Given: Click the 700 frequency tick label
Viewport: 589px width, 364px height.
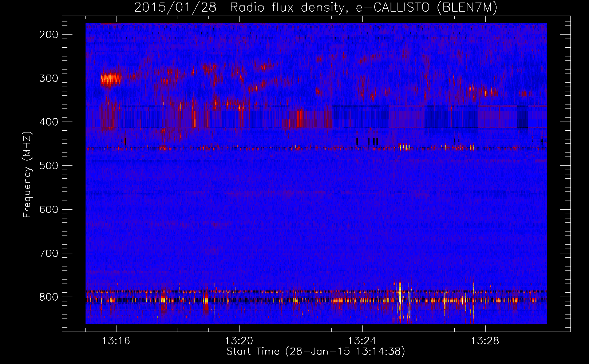Looking at the screenshot, I should coord(48,253).
